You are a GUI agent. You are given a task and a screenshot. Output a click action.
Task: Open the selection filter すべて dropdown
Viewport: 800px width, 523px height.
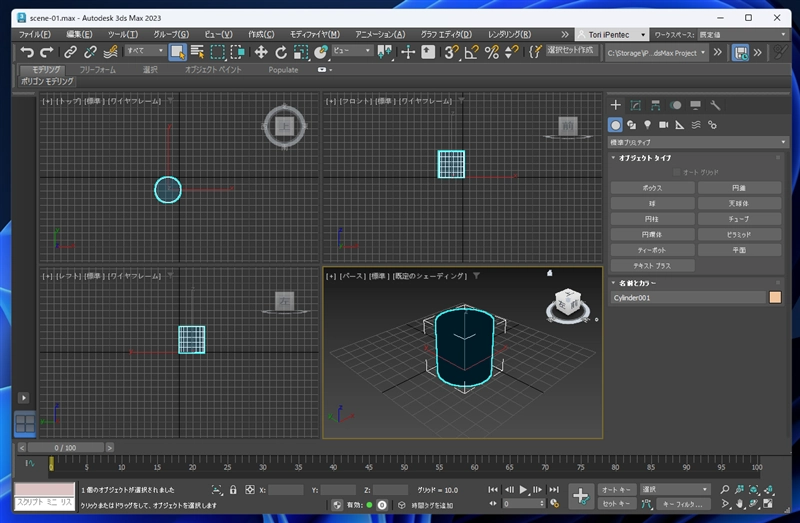[x=145, y=51]
